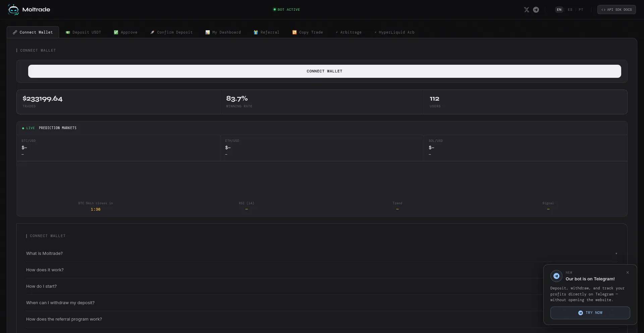The image size is (644, 333).
Task: Switch language to EN
Action: (559, 10)
